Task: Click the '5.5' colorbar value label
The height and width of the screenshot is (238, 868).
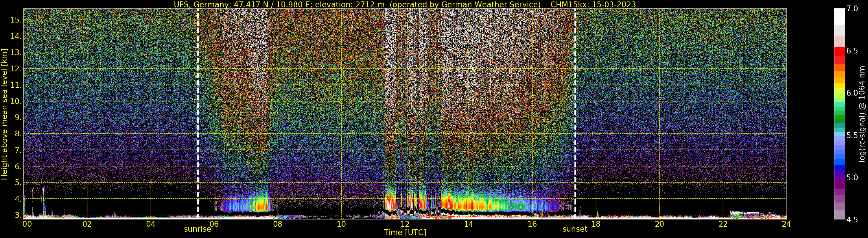Action: [x=852, y=135]
